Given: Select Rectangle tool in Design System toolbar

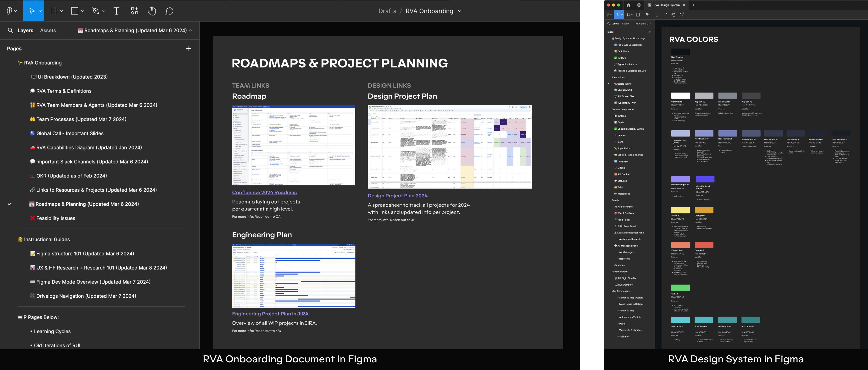Looking at the screenshot, I should coord(638,15).
